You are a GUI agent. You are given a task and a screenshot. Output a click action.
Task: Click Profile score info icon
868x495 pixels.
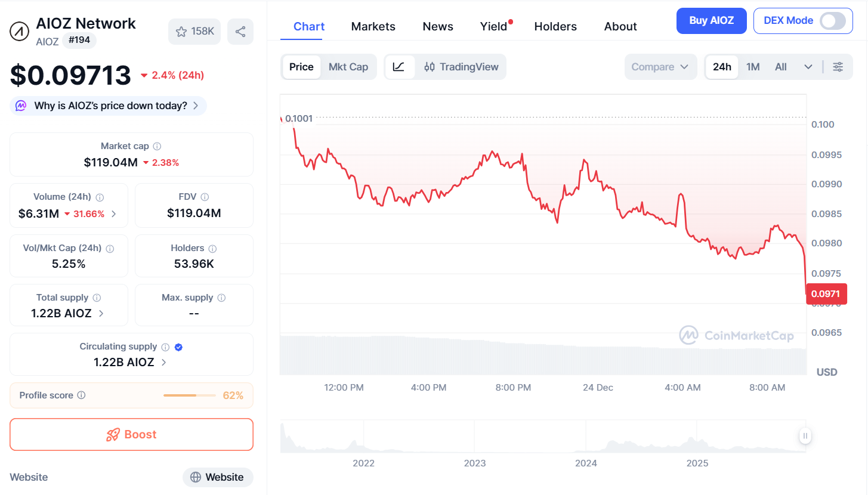(x=82, y=395)
